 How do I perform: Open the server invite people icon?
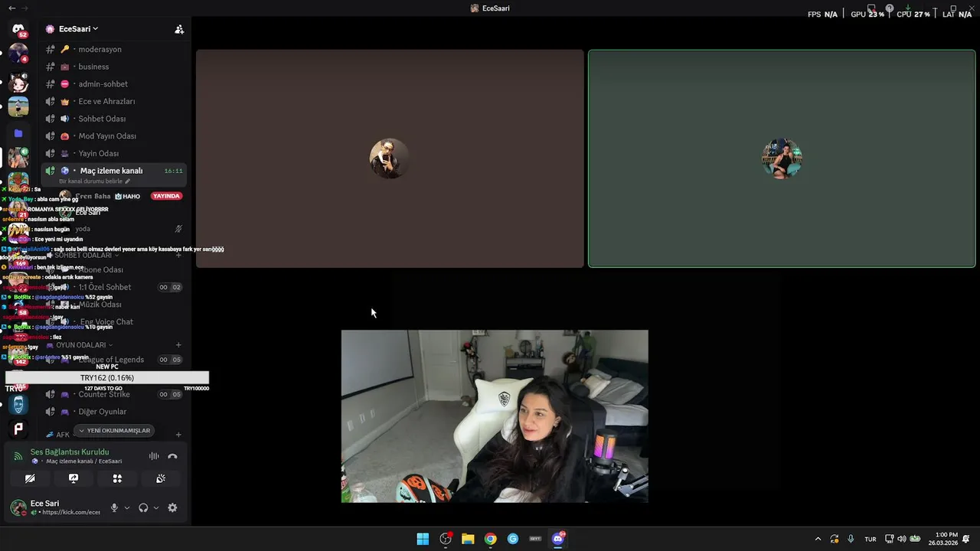(179, 29)
